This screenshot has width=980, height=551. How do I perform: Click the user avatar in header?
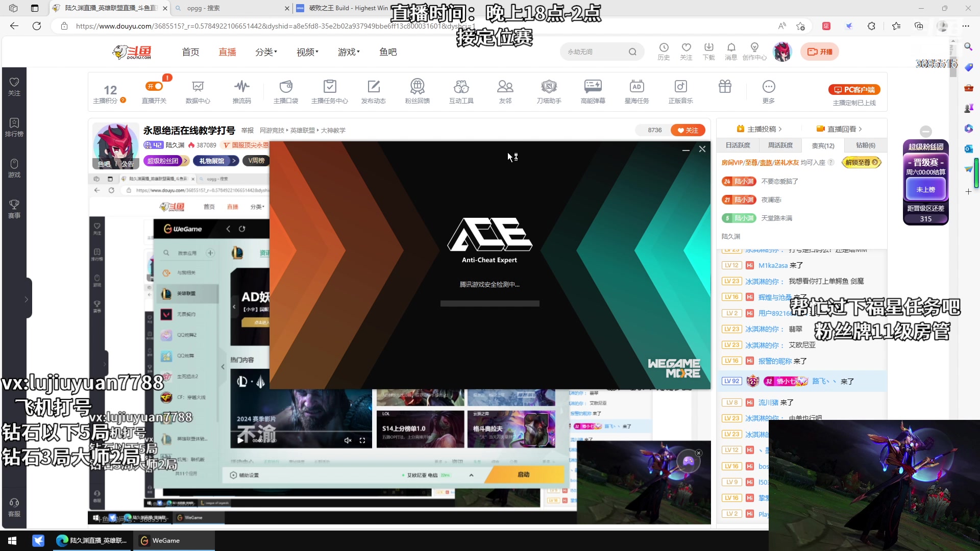[x=782, y=52]
